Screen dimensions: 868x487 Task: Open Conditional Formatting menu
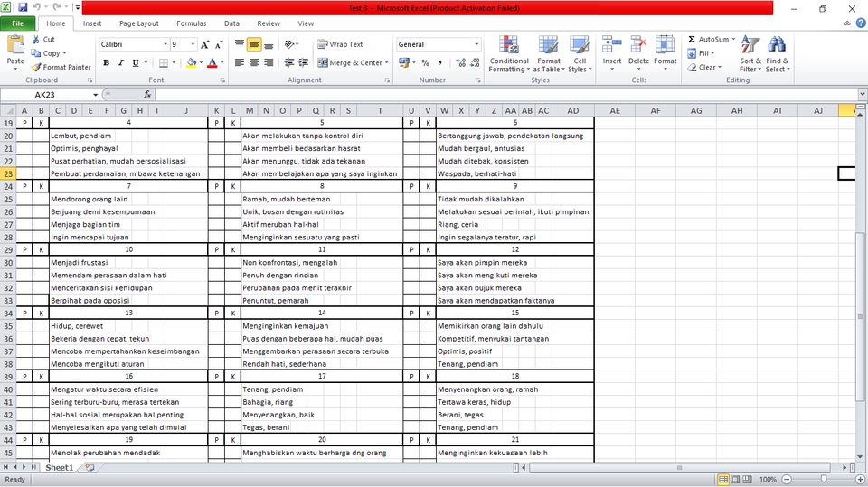[x=509, y=53]
